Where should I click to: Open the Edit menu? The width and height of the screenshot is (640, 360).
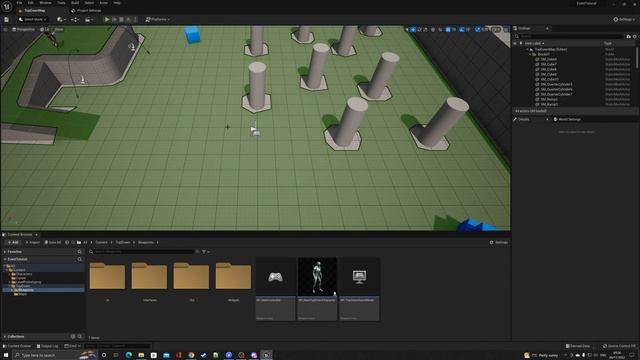coord(31,3)
